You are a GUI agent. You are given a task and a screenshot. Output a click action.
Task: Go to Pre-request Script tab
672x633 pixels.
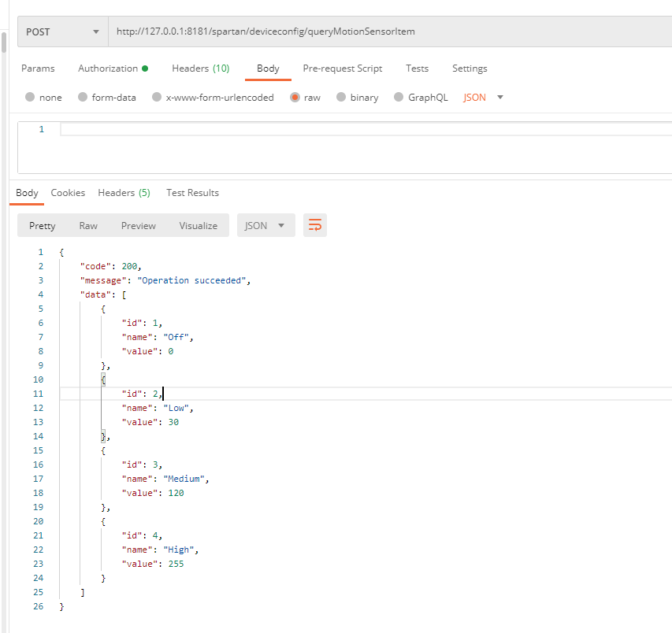342,68
